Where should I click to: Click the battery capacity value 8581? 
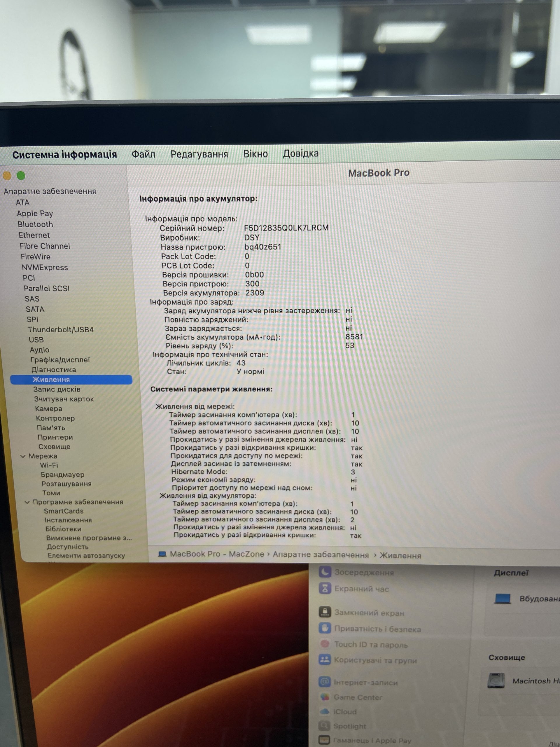354,337
